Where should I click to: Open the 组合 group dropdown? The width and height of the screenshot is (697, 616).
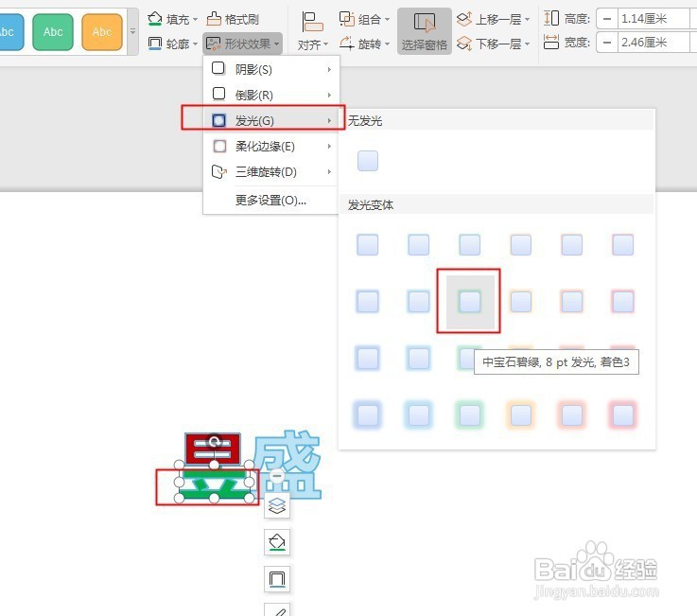[x=364, y=19]
